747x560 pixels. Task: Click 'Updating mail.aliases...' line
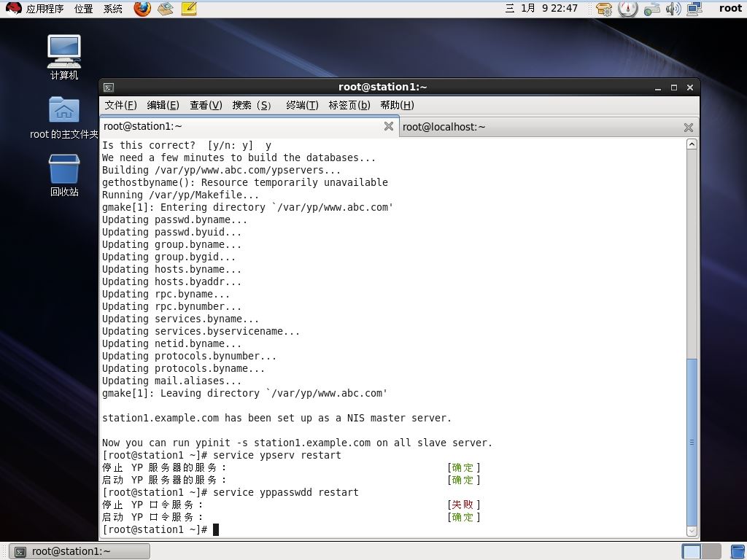tap(171, 381)
